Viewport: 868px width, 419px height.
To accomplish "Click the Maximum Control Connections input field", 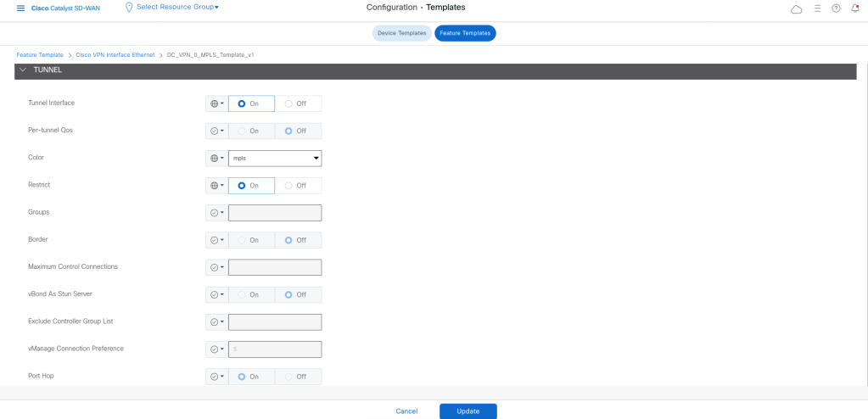I will point(275,267).
